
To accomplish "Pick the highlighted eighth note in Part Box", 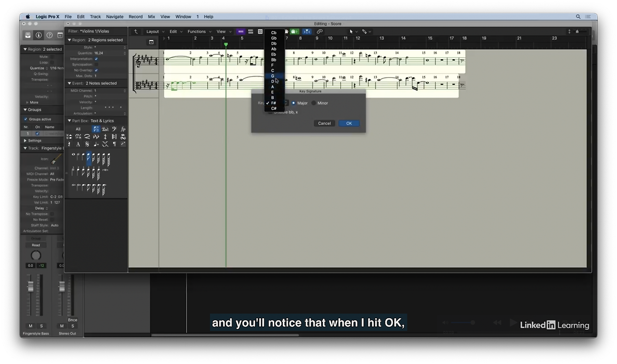I will click(89, 158).
